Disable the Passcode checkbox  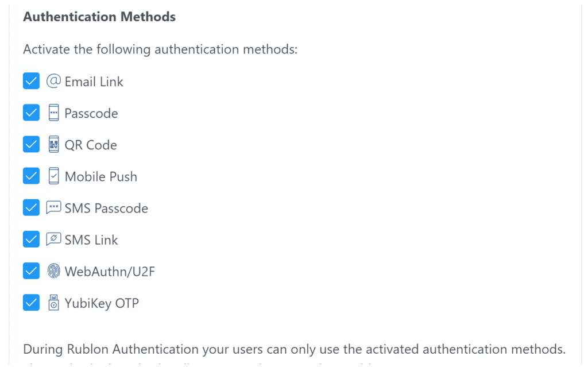pyautogui.click(x=31, y=113)
